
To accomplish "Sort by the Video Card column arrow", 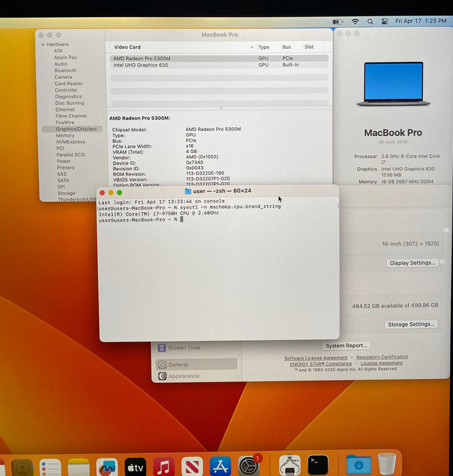I will pyautogui.click(x=252, y=48).
